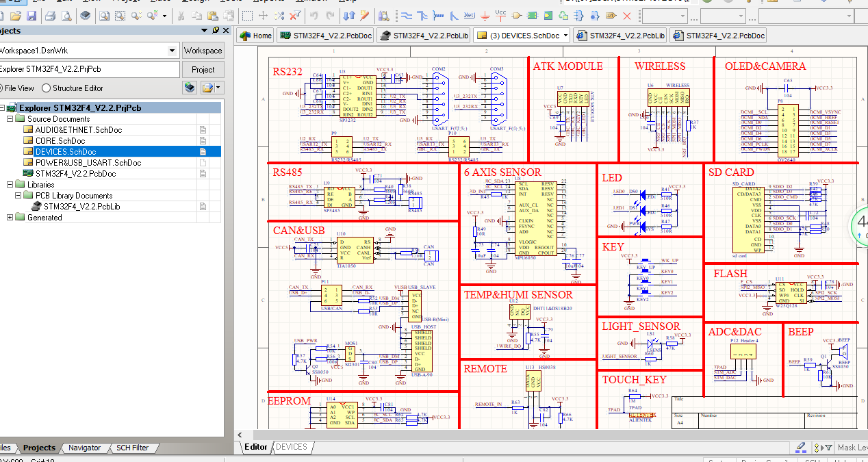Image resolution: width=868 pixels, height=462 pixels.
Task: Fit all objects in view
Action: 104,15
